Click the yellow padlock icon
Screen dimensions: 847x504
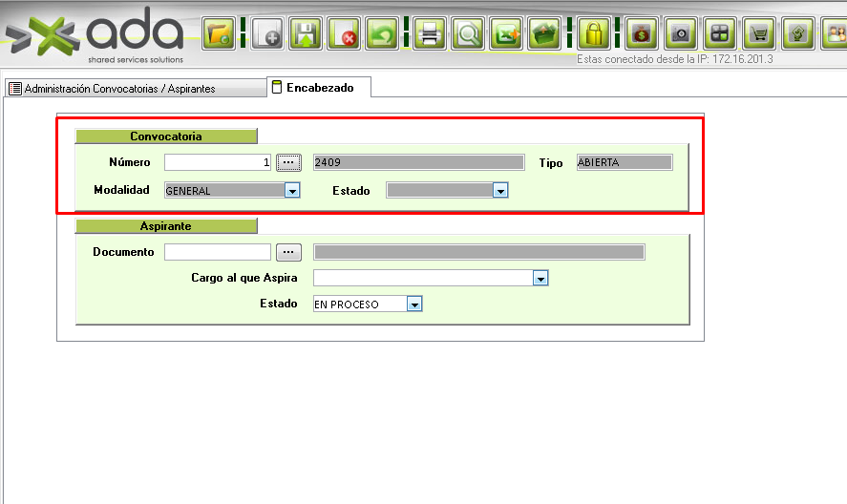point(594,34)
